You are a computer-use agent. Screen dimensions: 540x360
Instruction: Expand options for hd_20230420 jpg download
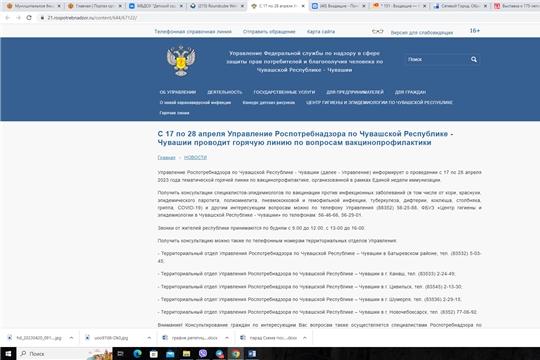[x=71, y=338]
